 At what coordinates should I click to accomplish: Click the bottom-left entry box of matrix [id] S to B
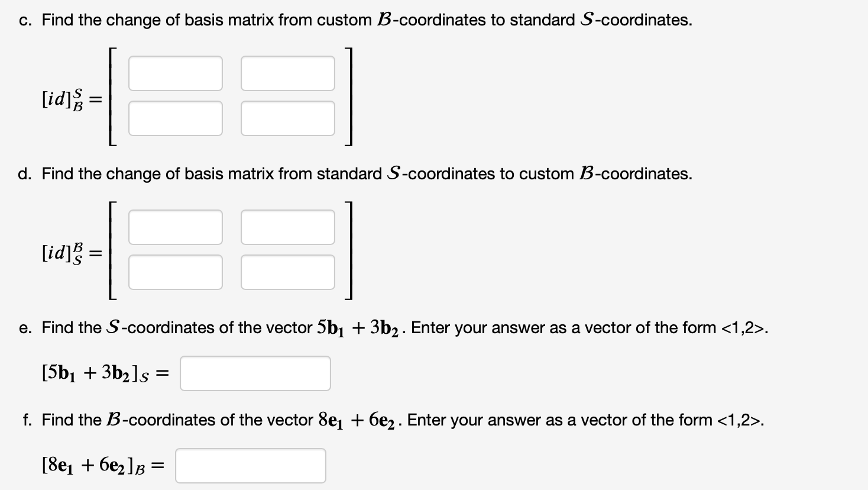click(175, 272)
